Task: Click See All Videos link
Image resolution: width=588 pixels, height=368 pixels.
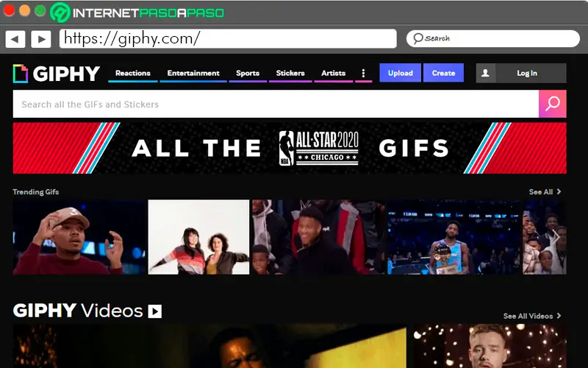Action: click(528, 316)
